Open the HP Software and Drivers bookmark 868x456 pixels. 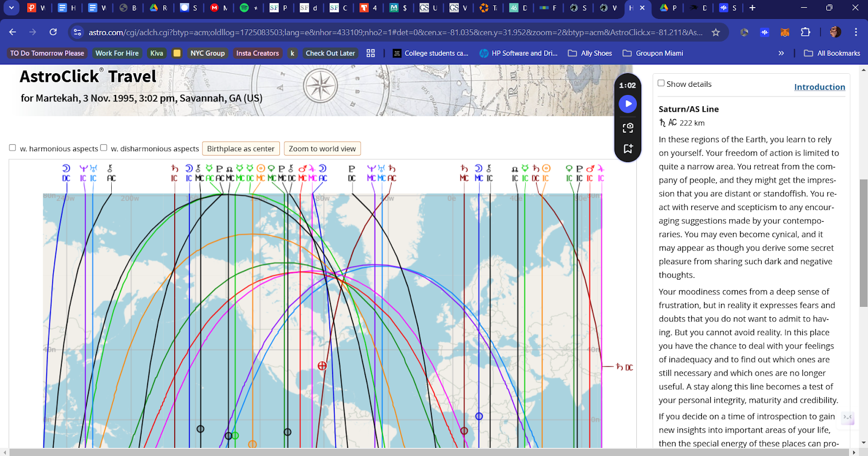pos(519,53)
